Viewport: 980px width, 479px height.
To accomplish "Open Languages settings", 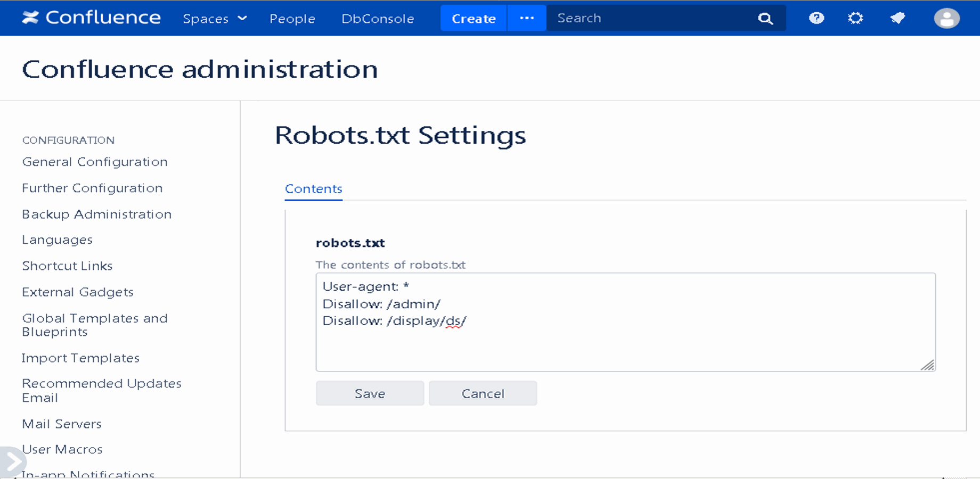I will [57, 240].
